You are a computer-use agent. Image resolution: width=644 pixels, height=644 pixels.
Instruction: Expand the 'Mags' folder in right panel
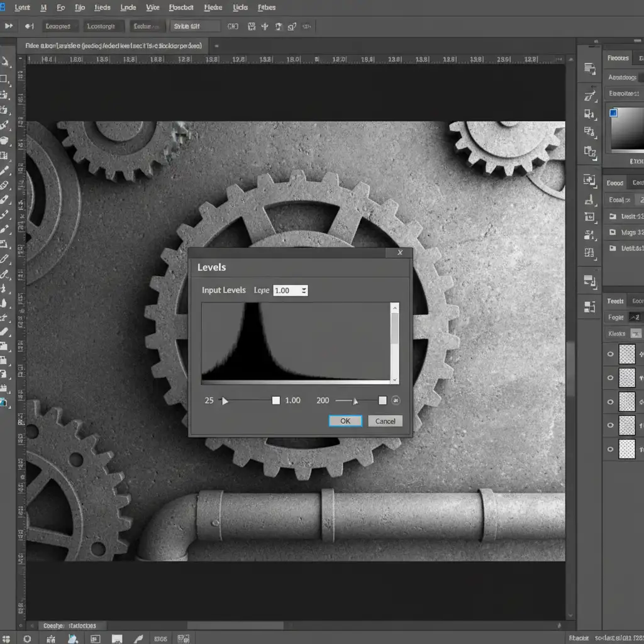tap(613, 232)
